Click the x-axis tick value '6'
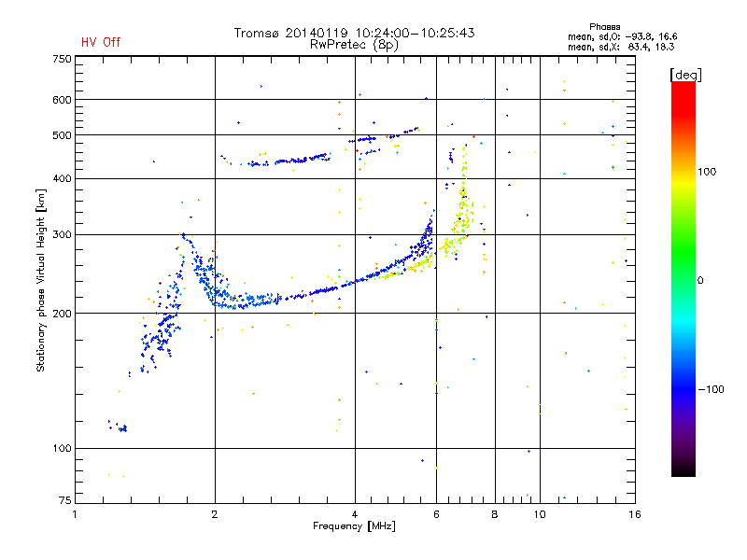The height and width of the screenshot is (560, 747). coord(436,514)
